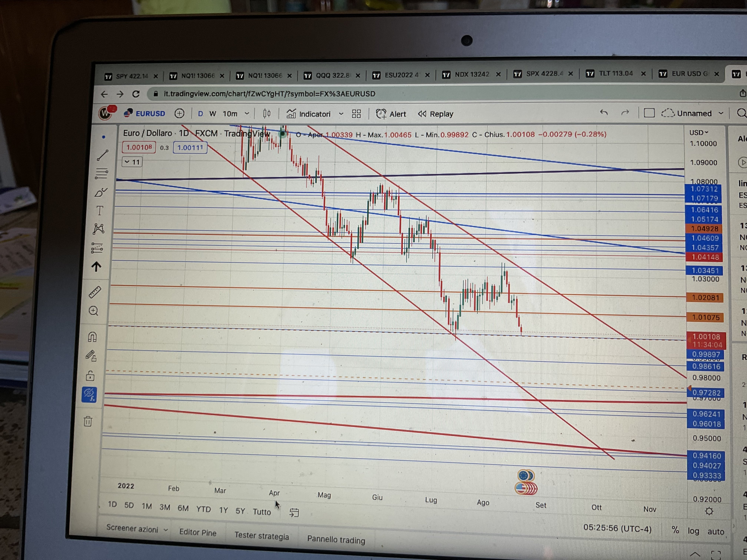747x560 pixels.
Task: Open the Screener azioni dropdown
Action: (137, 529)
